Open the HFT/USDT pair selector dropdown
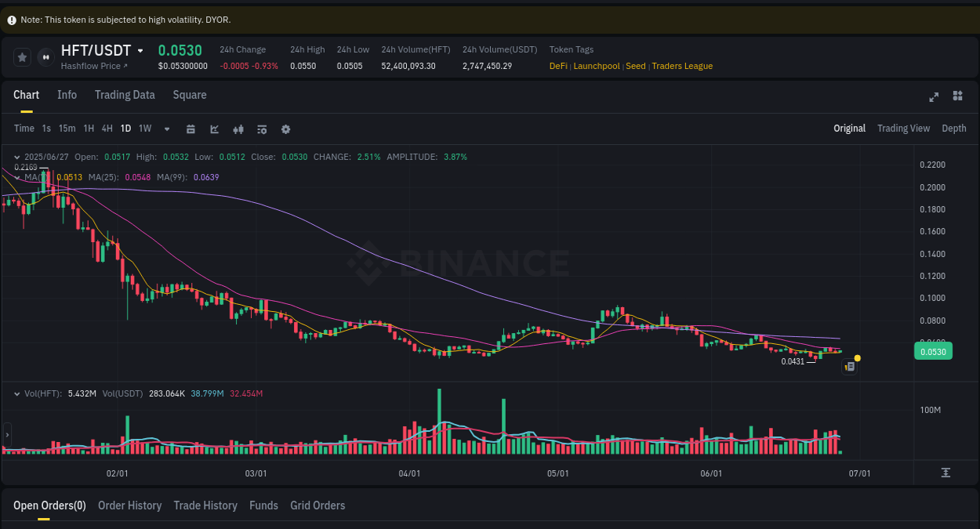Screen dimensions: 980x529 138,50
